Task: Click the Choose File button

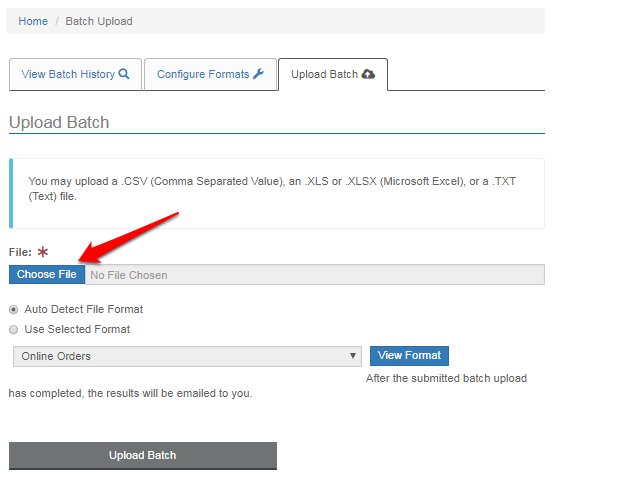Action: tap(47, 274)
